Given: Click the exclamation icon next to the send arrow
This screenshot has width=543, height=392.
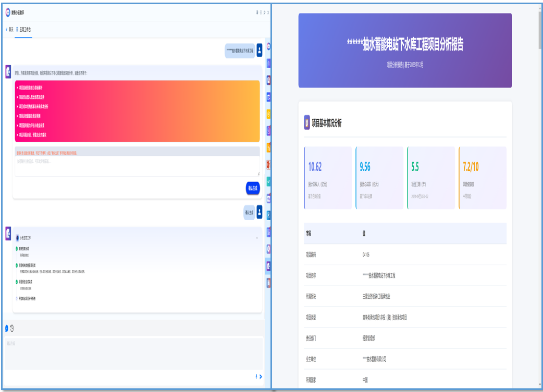Looking at the screenshot, I should pyautogui.click(x=256, y=376).
